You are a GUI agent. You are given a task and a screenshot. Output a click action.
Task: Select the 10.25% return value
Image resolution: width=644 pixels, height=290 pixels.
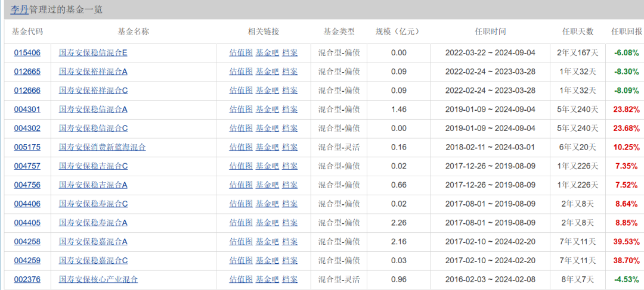[627, 147]
